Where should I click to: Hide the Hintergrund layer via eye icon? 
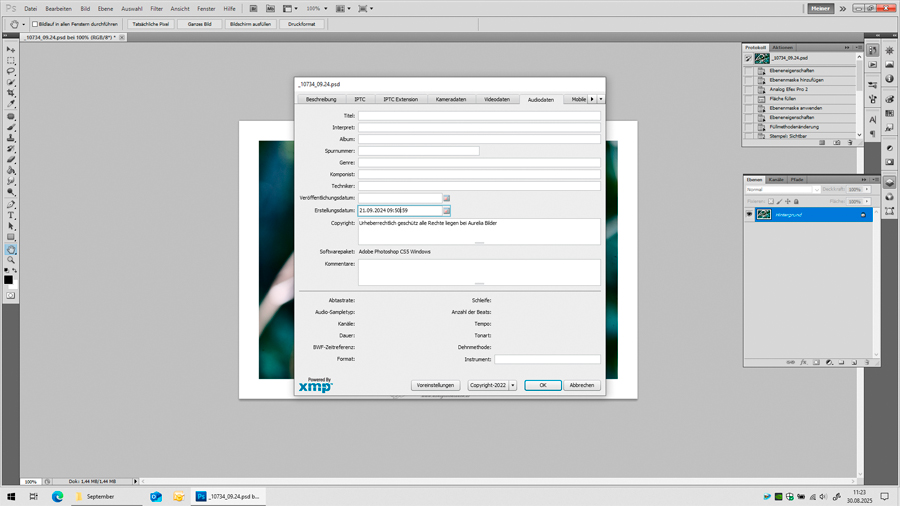coord(749,215)
